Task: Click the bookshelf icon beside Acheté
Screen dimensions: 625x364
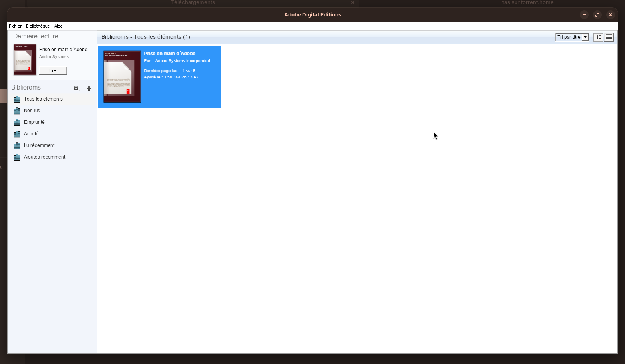Action: 17,134
